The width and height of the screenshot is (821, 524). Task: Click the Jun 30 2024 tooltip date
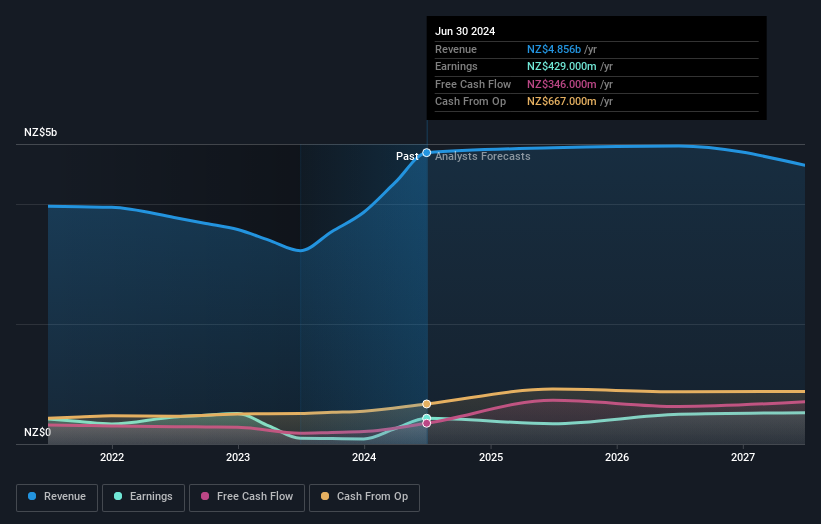[x=465, y=31]
